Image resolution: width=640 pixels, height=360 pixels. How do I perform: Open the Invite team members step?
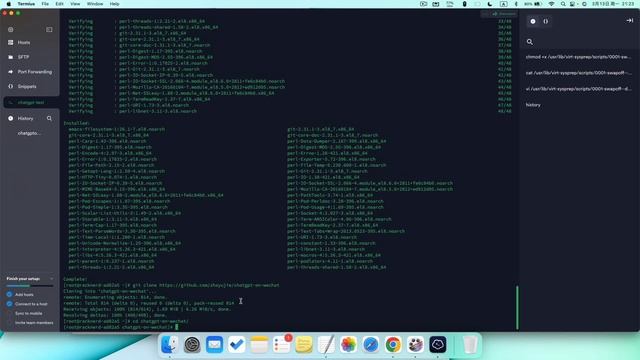(34, 323)
